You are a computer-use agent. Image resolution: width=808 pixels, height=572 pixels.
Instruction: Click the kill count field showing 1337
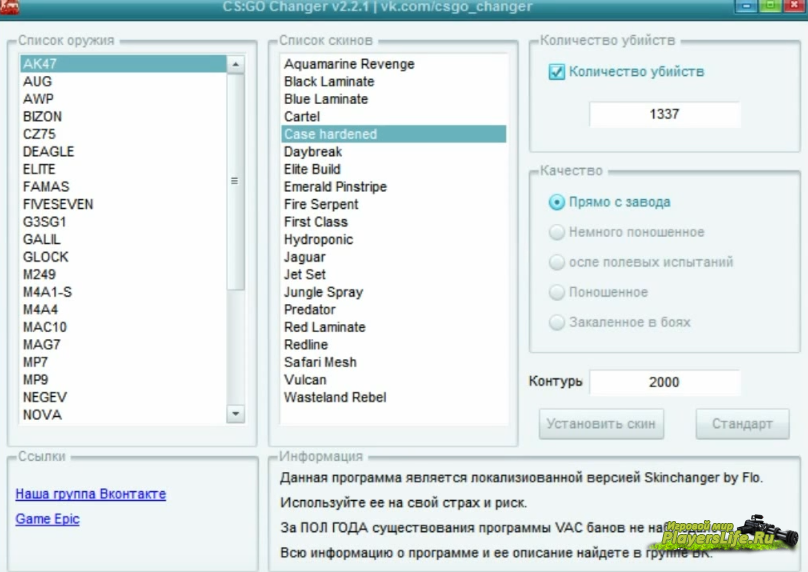tap(665, 114)
